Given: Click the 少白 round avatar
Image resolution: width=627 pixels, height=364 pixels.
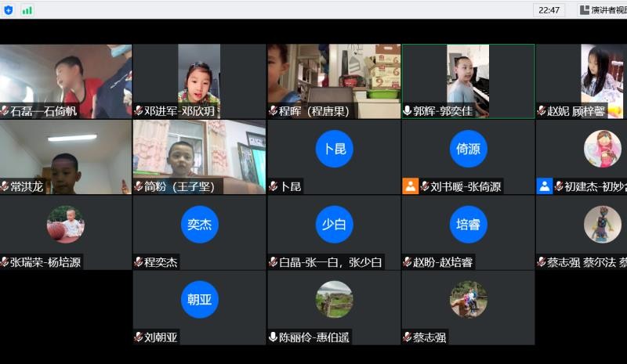Looking at the screenshot, I should click(x=334, y=224).
